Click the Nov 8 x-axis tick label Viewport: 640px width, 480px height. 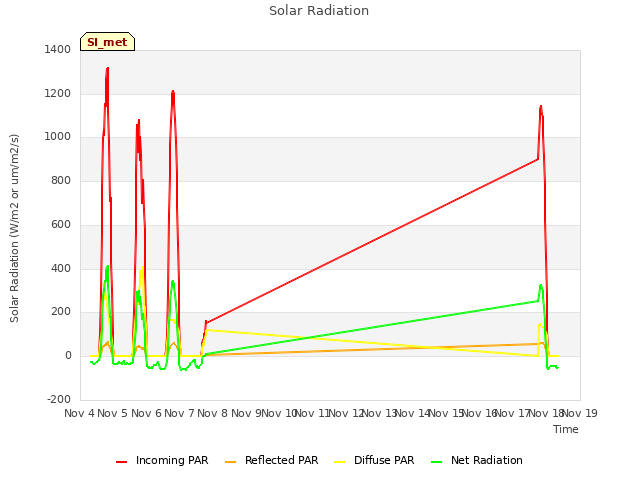212,413
